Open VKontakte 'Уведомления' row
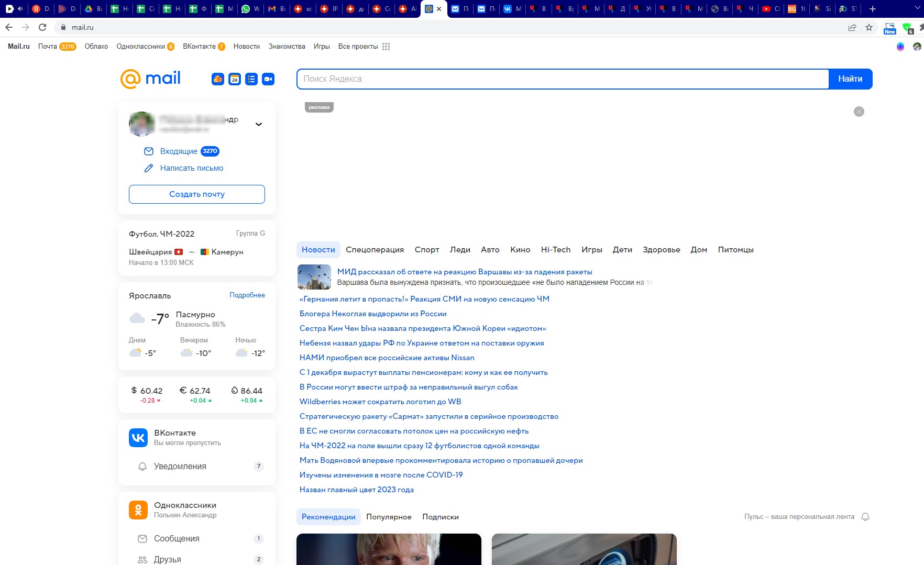Image resolution: width=924 pixels, height=565 pixels. [x=197, y=467]
